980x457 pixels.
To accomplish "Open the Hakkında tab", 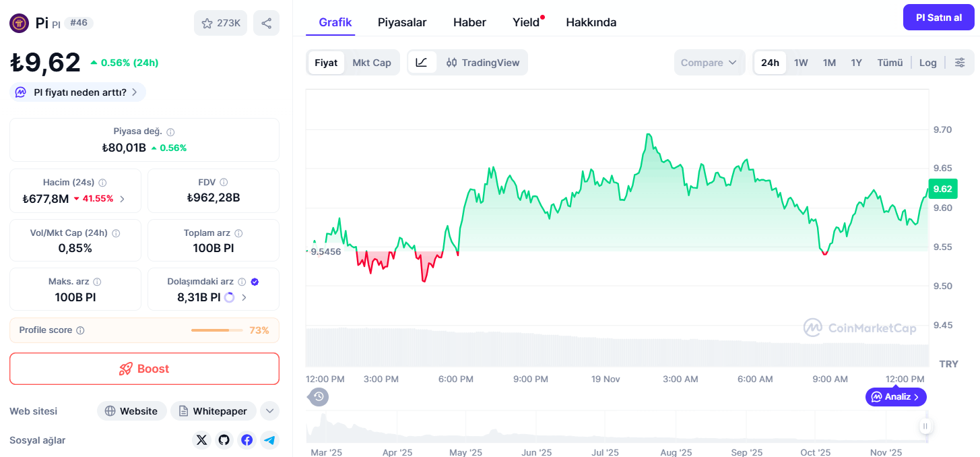I will coord(591,22).
